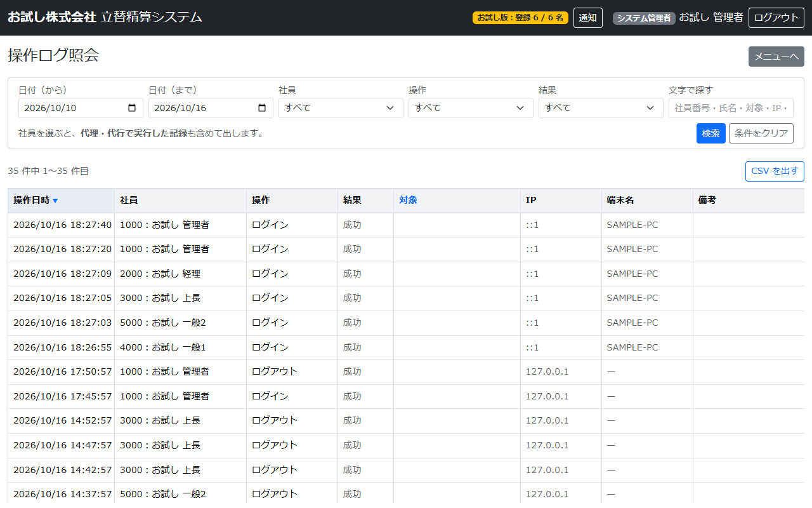Click お試し版：登録 6 / 6 名 badge
The image size is (812, 508).
click(x=520, y=18)
